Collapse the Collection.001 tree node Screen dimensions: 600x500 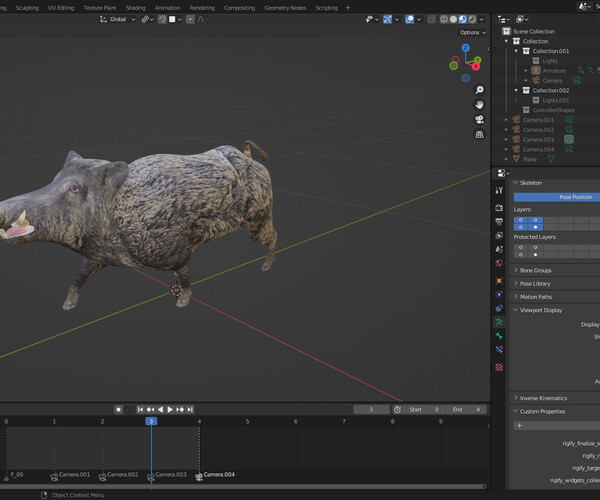[x=516, y=51]
